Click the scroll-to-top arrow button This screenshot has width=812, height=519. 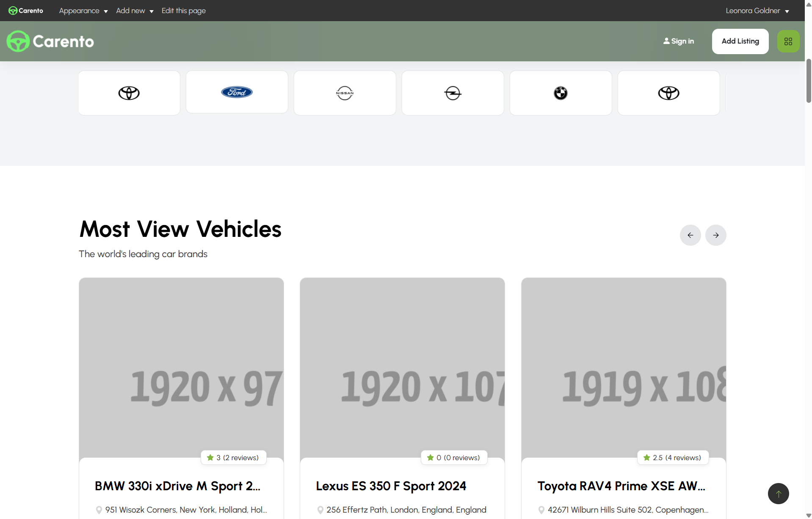[x=778, y=494]
